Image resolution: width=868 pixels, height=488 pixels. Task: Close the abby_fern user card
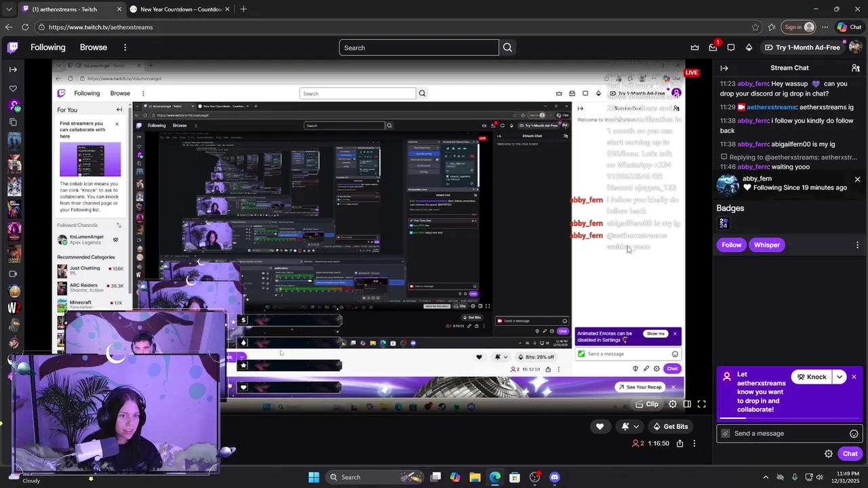click(x=857, y=180)
